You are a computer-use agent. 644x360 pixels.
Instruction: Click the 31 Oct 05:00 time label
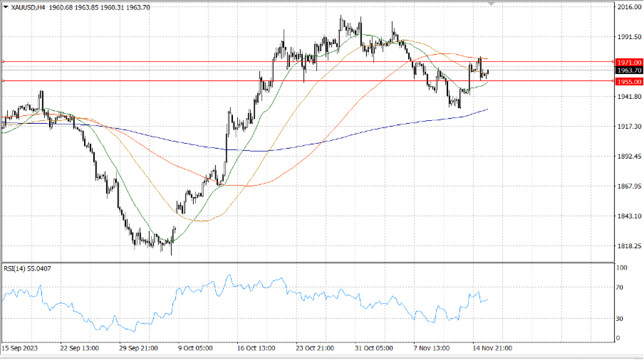[374, 348]
